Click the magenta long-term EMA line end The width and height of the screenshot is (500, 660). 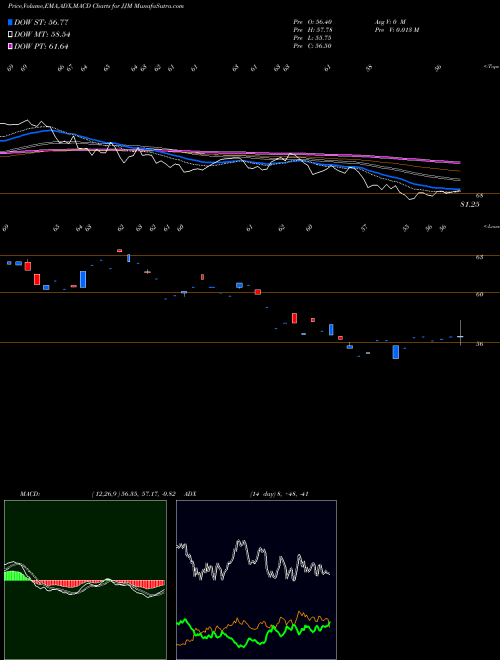458,162
